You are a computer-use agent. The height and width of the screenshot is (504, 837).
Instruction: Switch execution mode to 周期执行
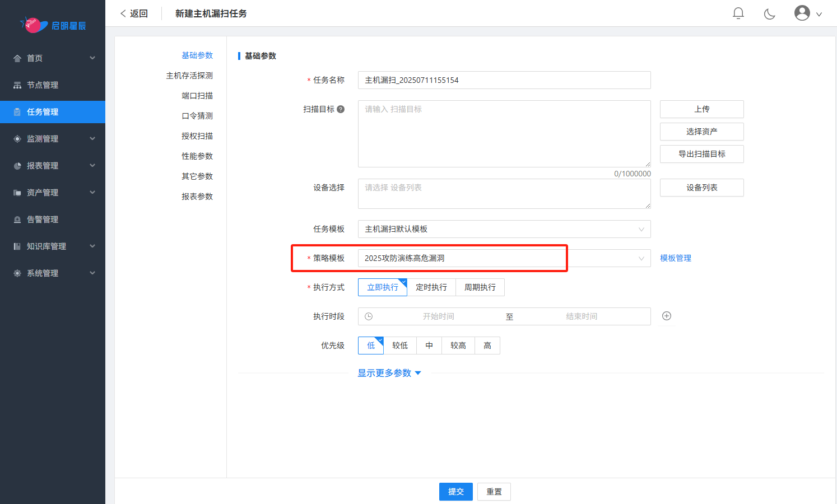pyautogui.click(x=480, y=287)
